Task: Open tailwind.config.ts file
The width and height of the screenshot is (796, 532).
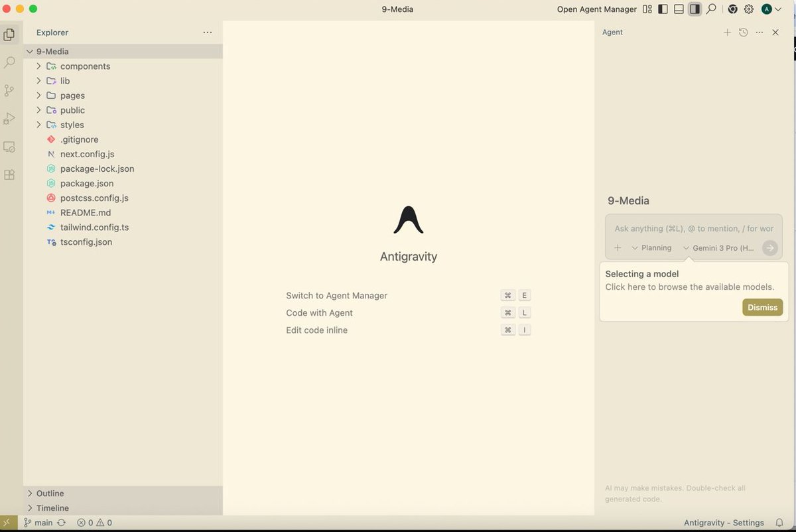Action: click(123, 227)
